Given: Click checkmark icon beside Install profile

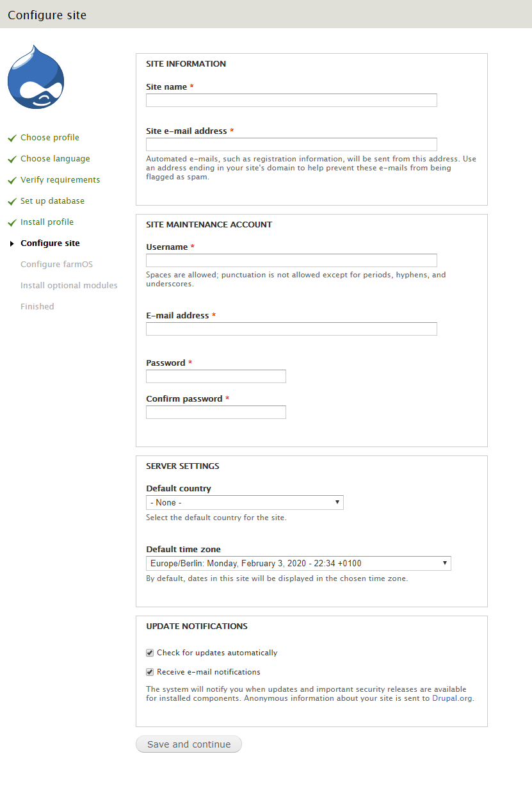Looking at the screenshot, I should [x=12, y=223].
